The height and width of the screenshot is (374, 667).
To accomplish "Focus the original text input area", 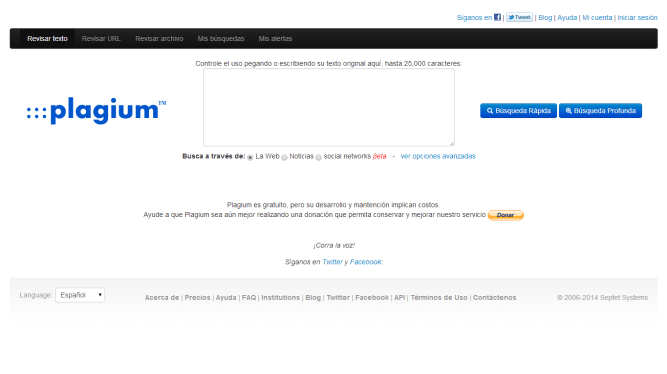I will click(329, 108).
